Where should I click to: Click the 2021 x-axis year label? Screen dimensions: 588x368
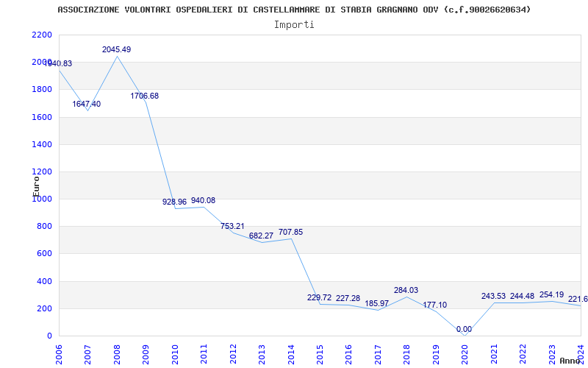click(x=493, y=354)
